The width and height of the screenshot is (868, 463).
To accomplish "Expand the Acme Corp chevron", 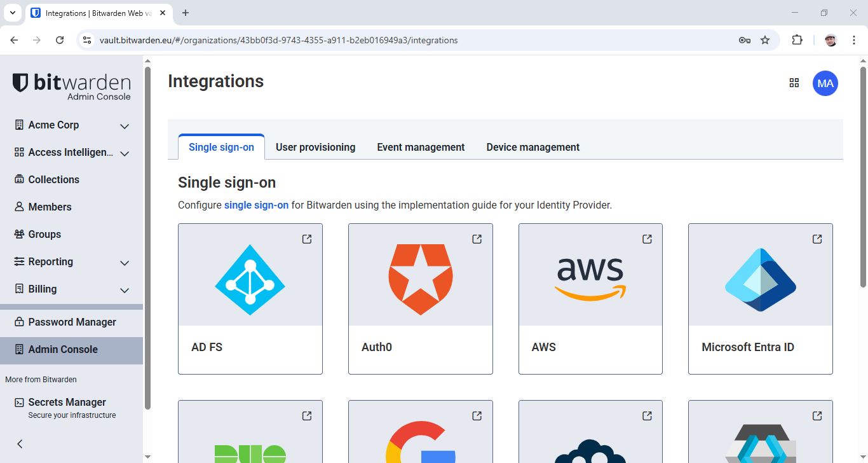I will coord(125,126).
